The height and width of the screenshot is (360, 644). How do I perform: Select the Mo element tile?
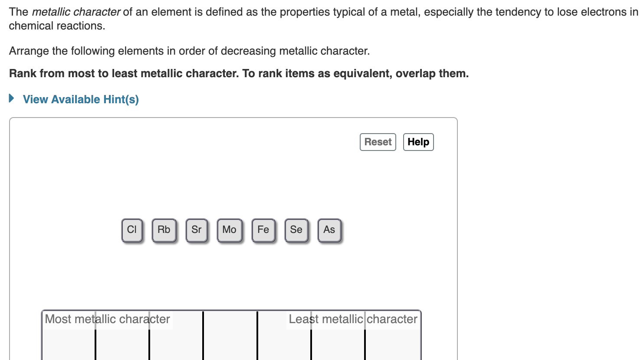[x=229, y=230]
